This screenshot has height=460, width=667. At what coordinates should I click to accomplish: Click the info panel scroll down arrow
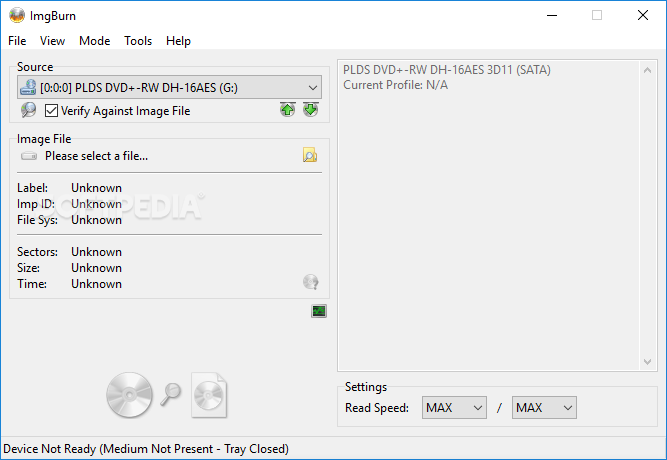pyautogui.click(x=647, y=362)
